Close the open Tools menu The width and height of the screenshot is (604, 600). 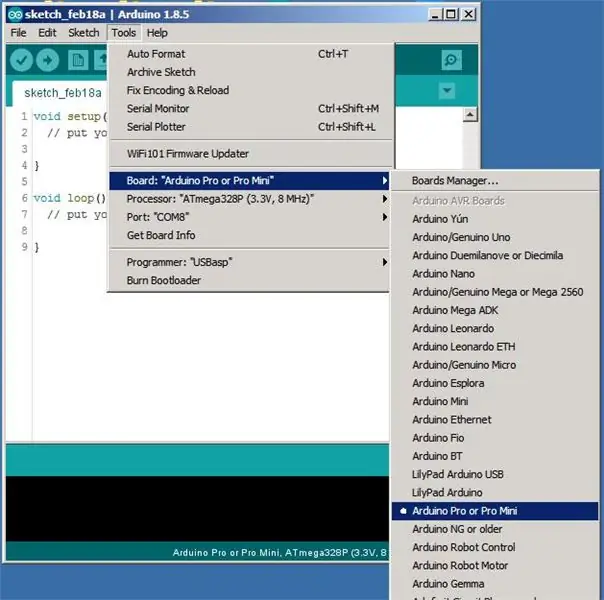pos(124,33)
